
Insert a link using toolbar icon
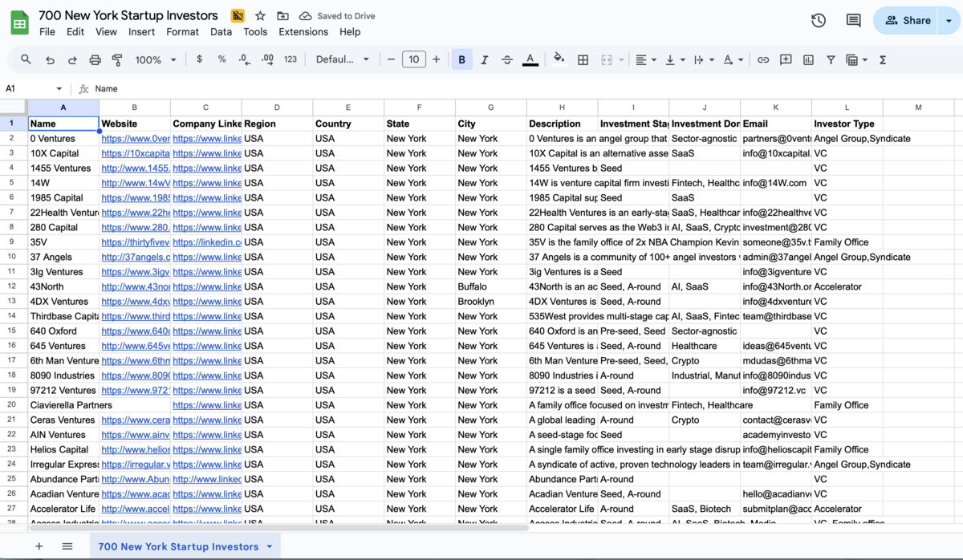(763, 59)
